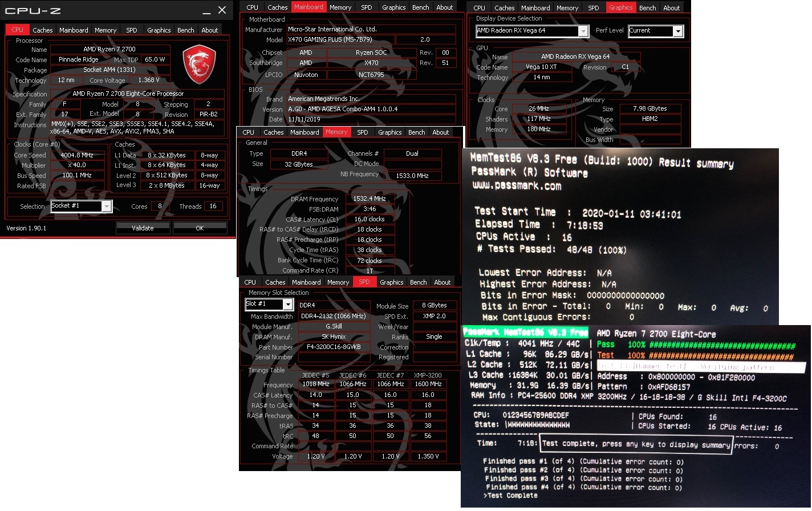Viewport: 812px width, 511px height.
Task: Select highlighted SPD tab above Memory Slot Selection
Action: click(x=364, y=282)
